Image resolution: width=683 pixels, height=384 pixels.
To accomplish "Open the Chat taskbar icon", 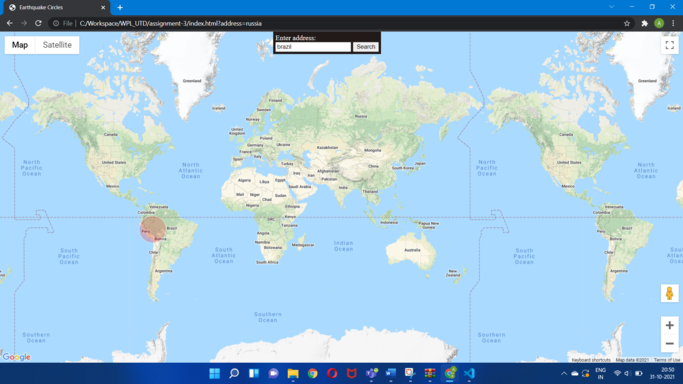I will coord(273,373).
